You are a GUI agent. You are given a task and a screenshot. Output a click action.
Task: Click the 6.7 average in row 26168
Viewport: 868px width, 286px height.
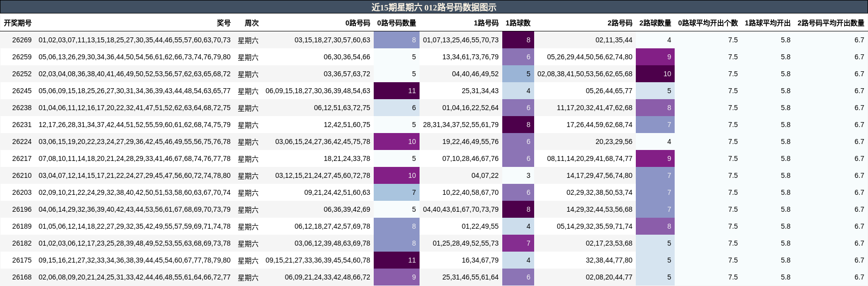coord(860,277)
